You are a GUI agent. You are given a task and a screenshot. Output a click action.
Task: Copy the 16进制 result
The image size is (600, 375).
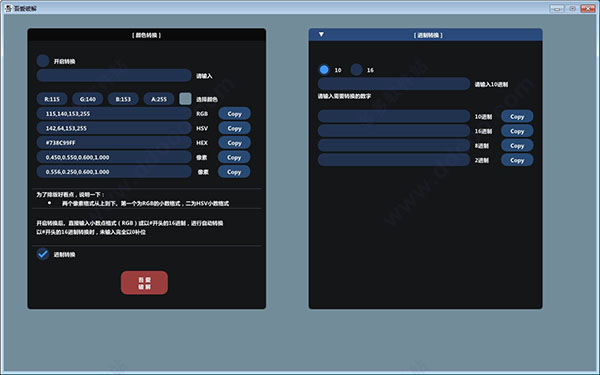[x=517, y=131]
